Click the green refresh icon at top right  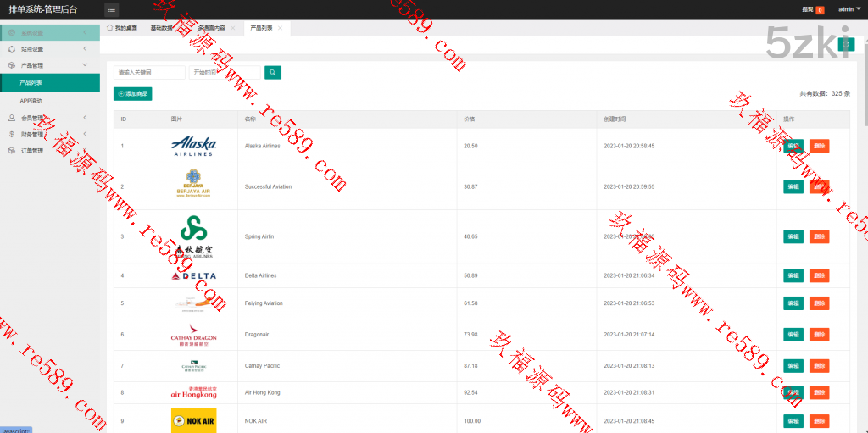844,44
